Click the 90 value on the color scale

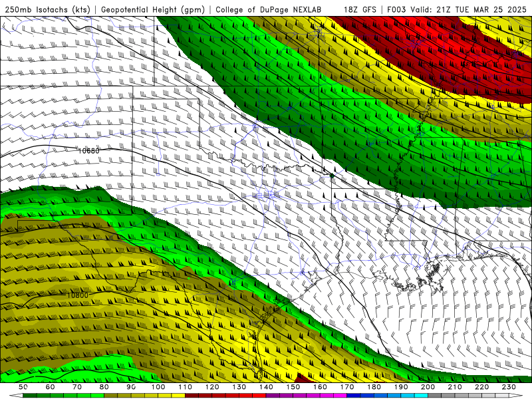(131, 387)
